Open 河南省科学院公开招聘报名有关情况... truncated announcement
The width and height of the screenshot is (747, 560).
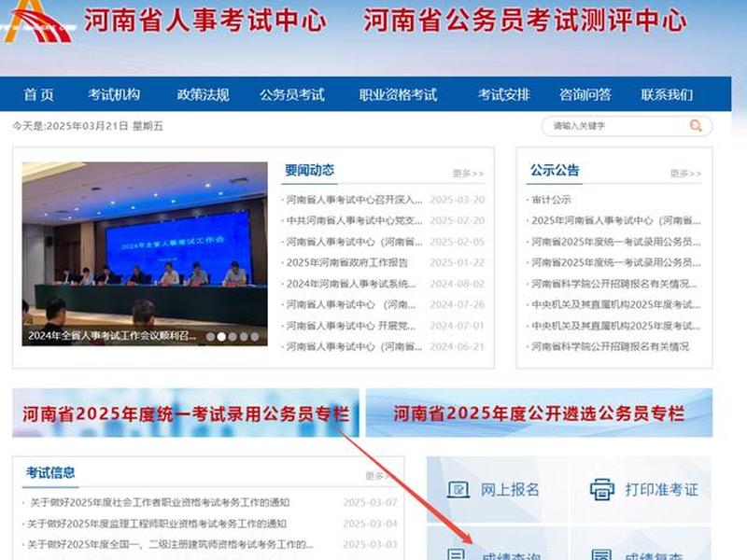click(614, 284)
